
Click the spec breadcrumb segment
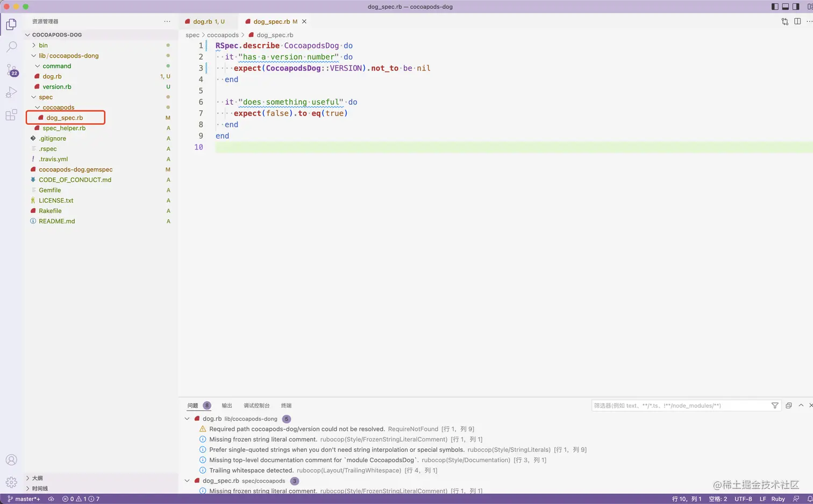[x=192, y=35]
